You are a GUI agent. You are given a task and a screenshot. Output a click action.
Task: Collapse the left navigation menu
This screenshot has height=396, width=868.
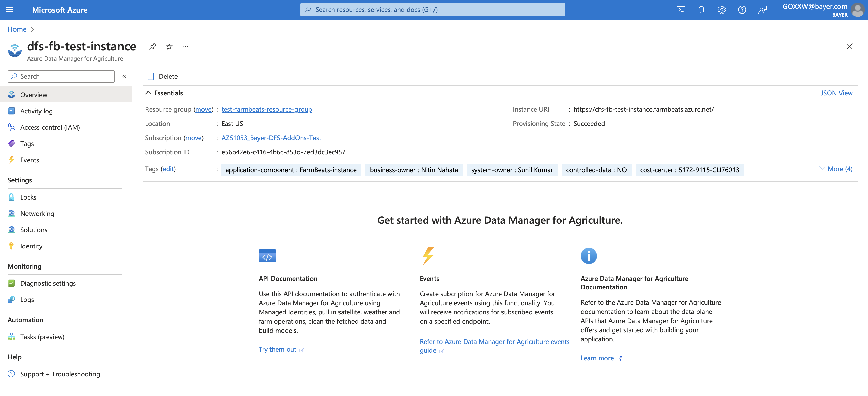point(124,76)
